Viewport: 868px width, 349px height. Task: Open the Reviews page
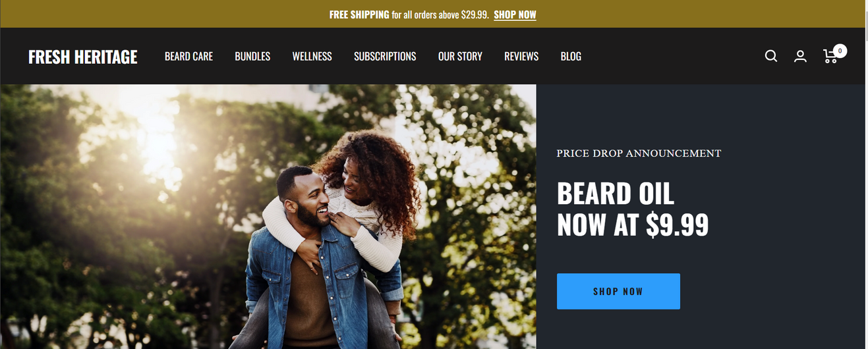521,57
